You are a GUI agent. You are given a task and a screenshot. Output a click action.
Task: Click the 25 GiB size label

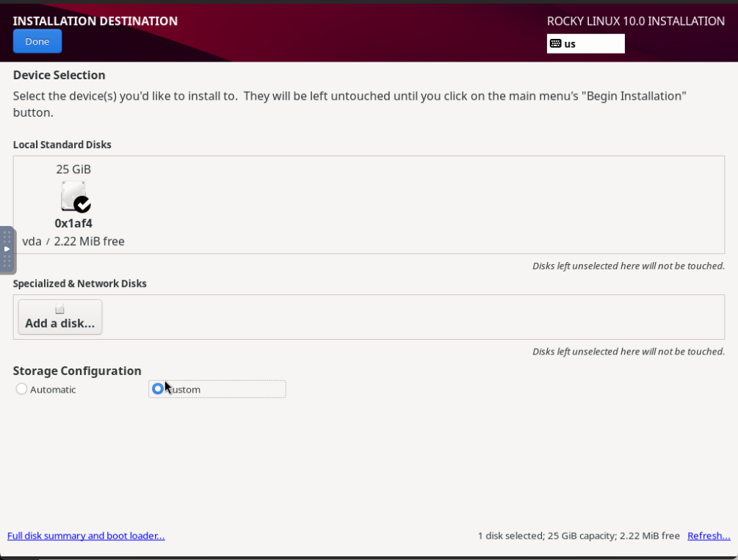point(73,170)
